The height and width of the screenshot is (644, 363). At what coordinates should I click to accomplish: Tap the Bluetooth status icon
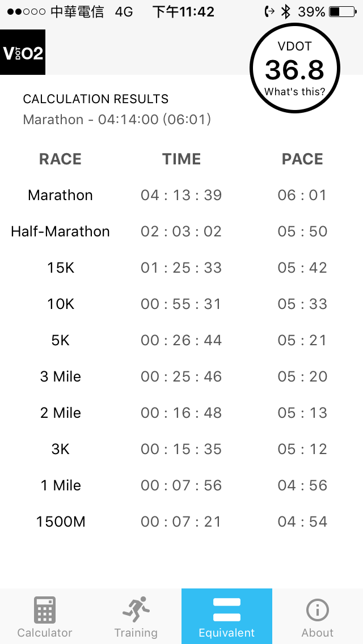coord(286,12)
